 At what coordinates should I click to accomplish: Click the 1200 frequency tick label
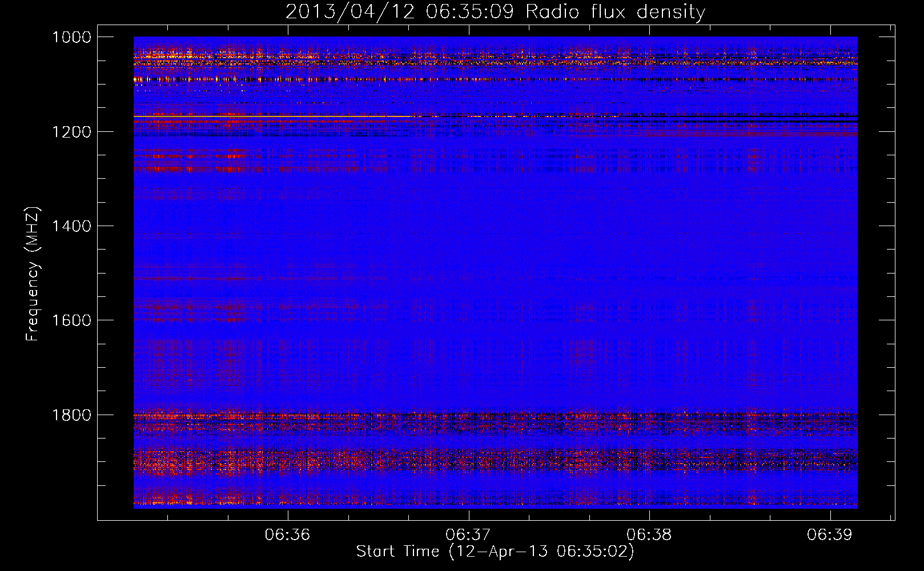[71, 132]
